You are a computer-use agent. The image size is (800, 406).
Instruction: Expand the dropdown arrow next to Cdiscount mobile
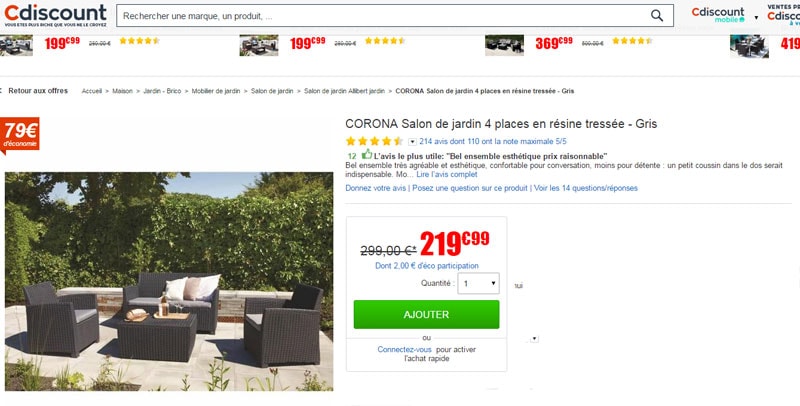click(x=756, y=17)
